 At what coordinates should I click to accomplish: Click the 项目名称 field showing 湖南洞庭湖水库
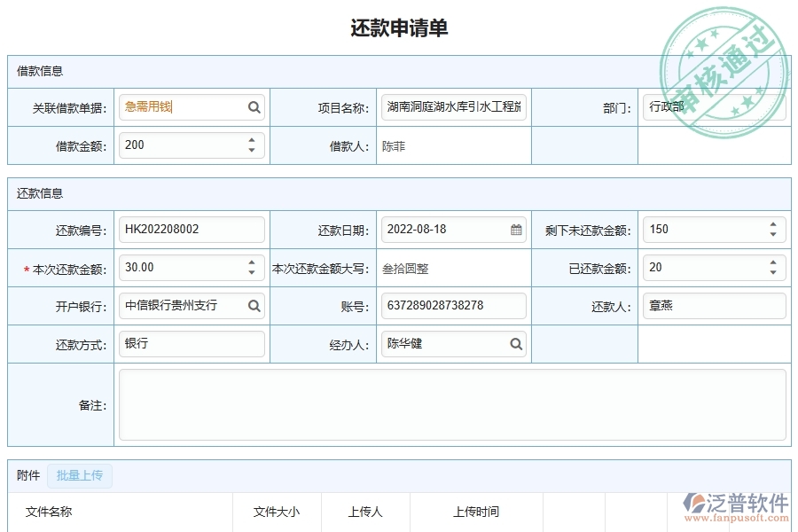click(x=453, y=106)
